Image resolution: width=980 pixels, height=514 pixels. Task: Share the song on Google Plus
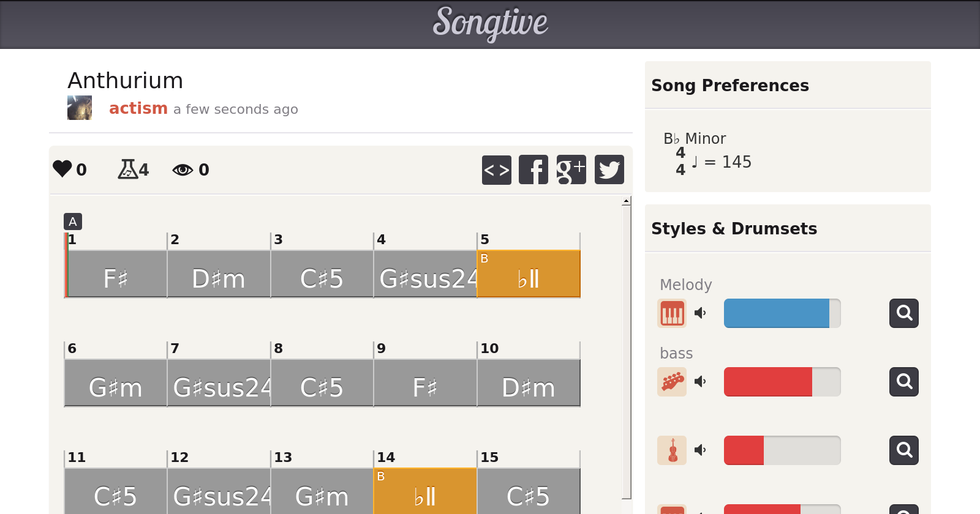click(x=571, y=169)
